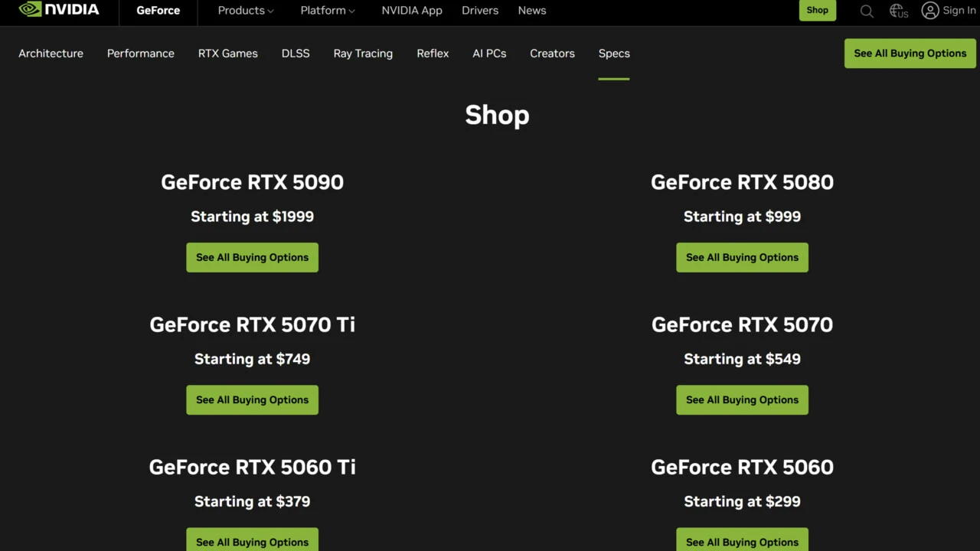
Task: Open the RTX Games tab
Action: coord(228,54)
